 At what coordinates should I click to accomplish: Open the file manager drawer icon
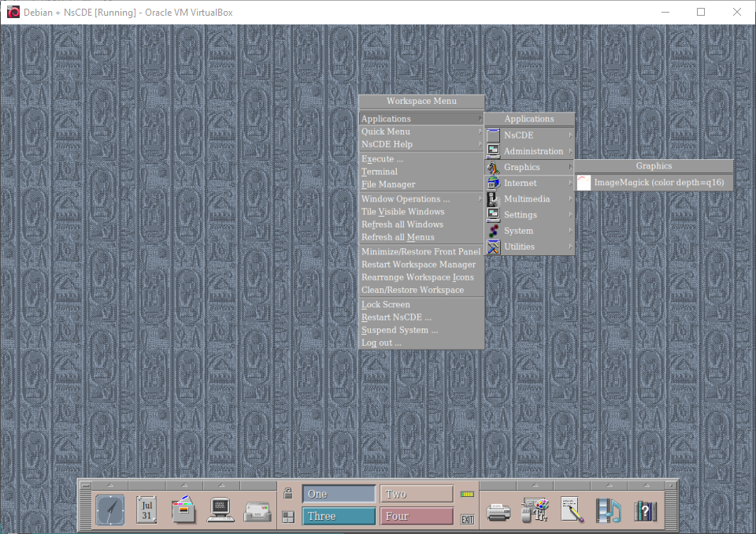pyautogui.click(x=183, y=510)
